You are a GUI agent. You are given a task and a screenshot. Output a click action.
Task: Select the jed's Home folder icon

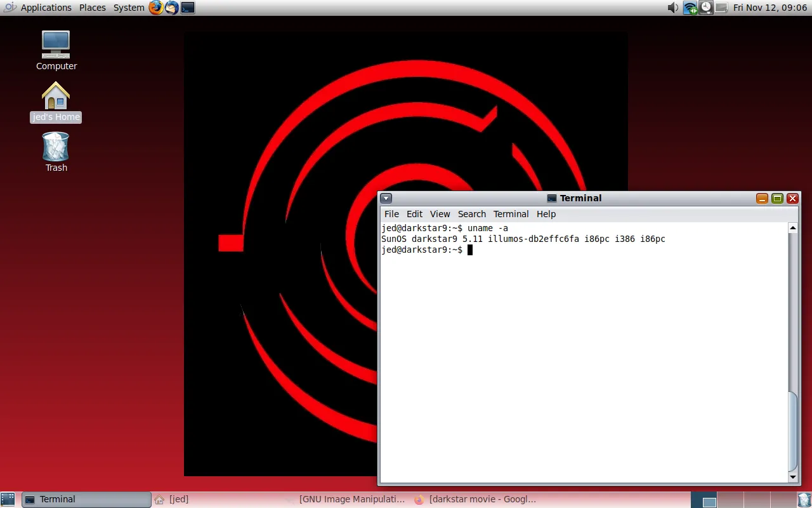point(56,102)
